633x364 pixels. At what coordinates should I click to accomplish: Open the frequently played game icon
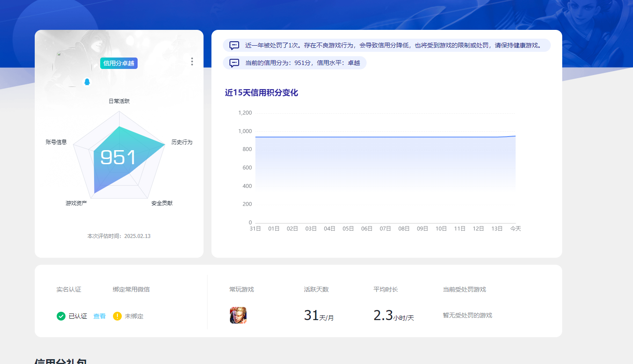coord(238,315)
